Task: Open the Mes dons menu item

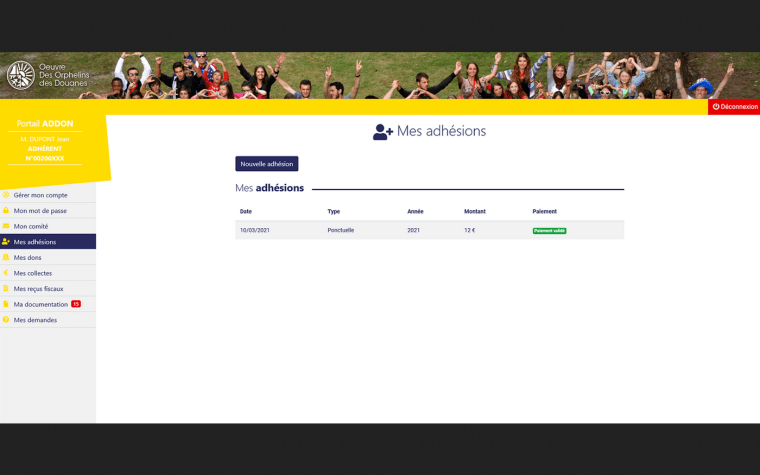Action: [28, 257]
